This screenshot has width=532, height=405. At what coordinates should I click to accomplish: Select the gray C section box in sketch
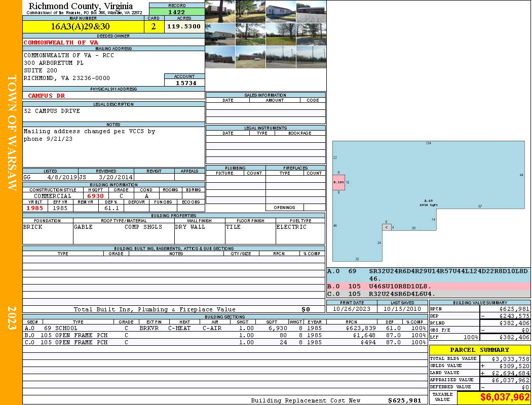coord(387,227)
